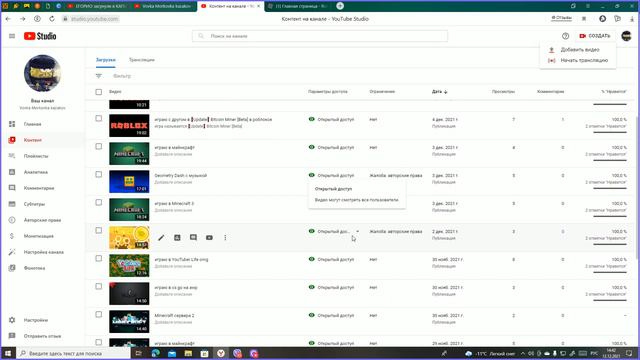Open the new browser tab plus button
This screenshot has height=360, width=640.
[340, 6]
